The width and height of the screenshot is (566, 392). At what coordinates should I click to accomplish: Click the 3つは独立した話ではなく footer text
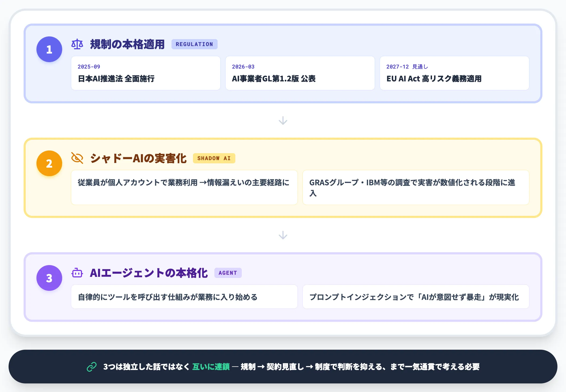[146, 367]
